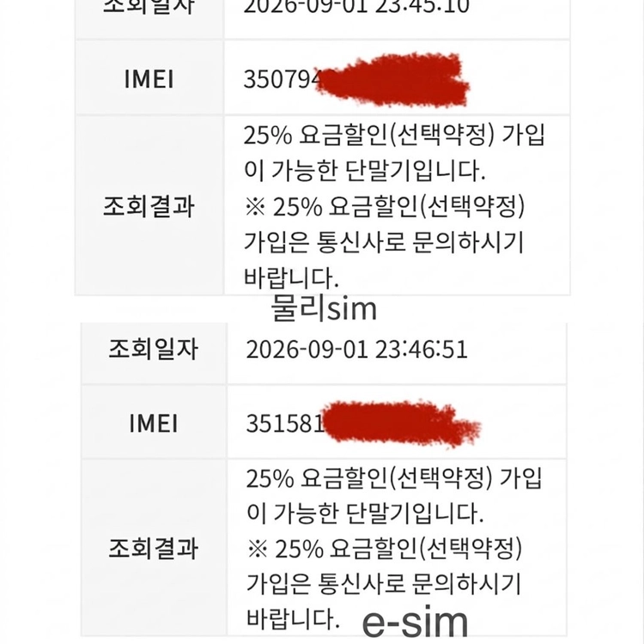The height and width of the screenshot is (644, 644).
Task: Click the IMEI number starting with 350794
Action: coord(356,79)
